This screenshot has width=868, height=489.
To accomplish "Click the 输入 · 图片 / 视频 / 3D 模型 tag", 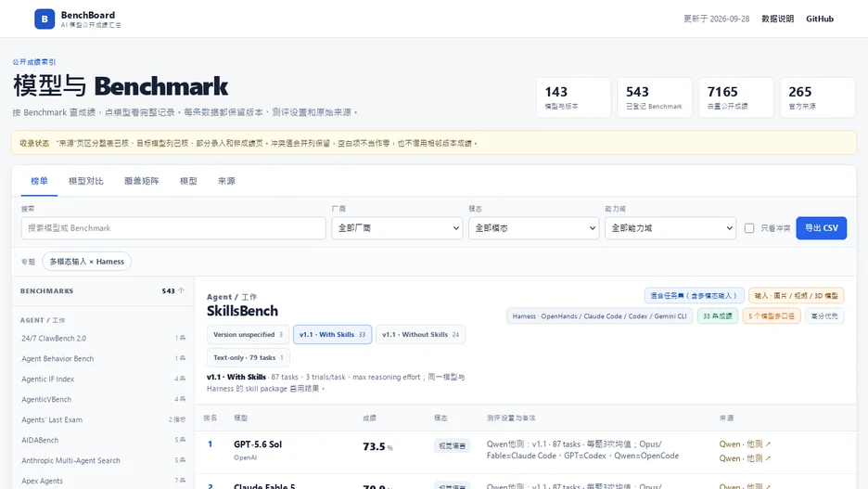I will [x=796, y=296].
